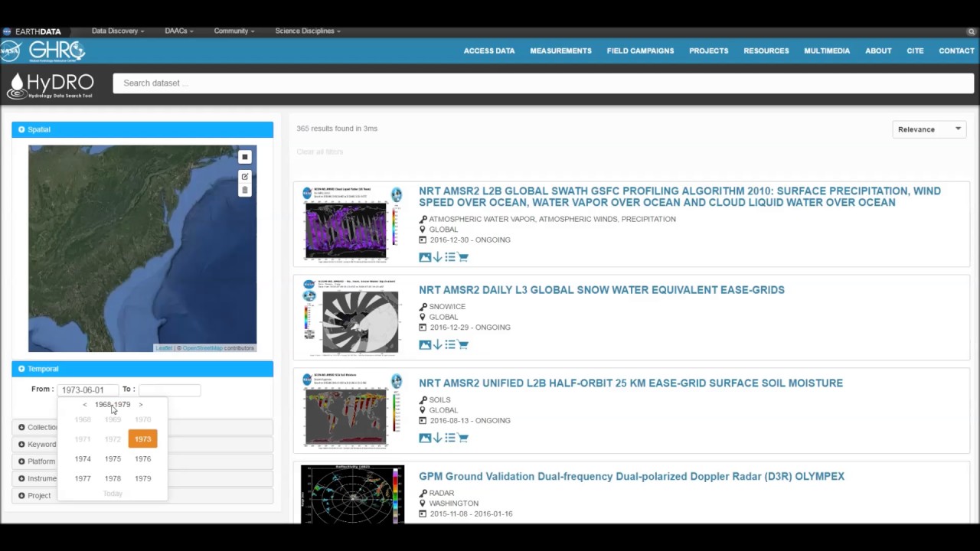The height and width of the screenshot is (551, 980).
Task: Click download arrow for Snow Water Equivalent dataset
Action: pyautogui.click(x=438, y=344)
